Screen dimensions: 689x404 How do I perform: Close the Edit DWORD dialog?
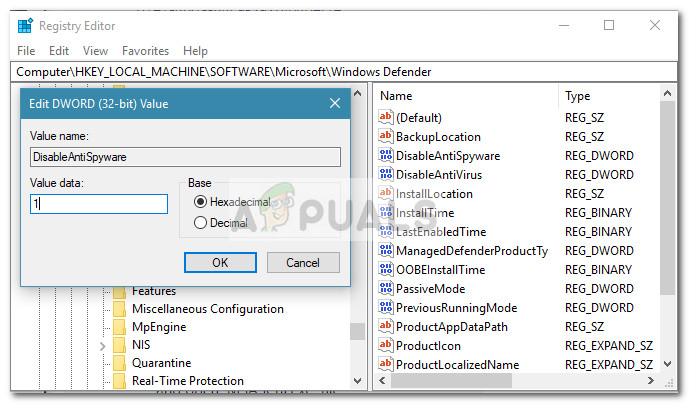335,103
